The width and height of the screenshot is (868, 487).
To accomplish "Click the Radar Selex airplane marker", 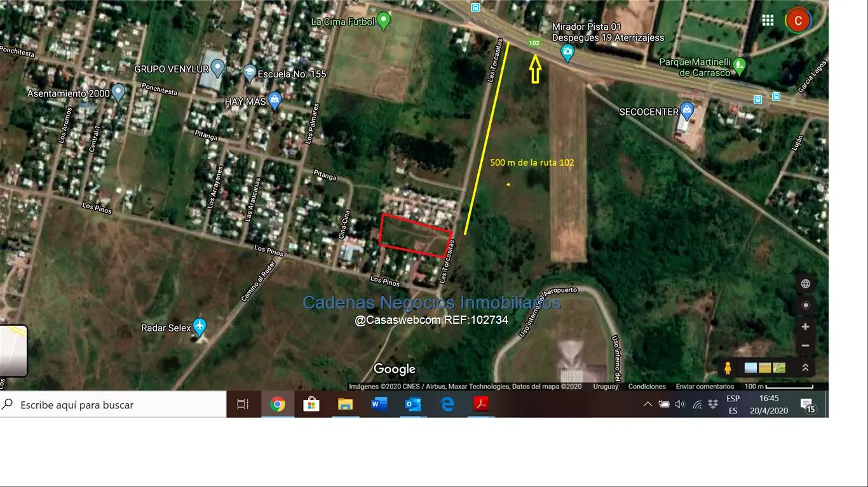I will pyautogui.click(x=200, y=327).
